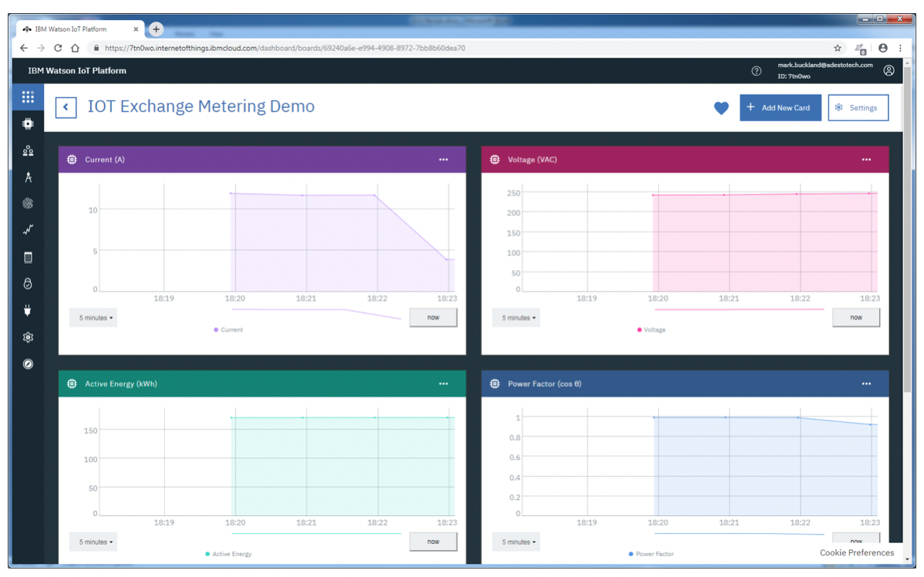This screenshot has height=577, width=924.
Task: Expand the 5 minutes dropdown on Current card
Action: tap(93, 318)
